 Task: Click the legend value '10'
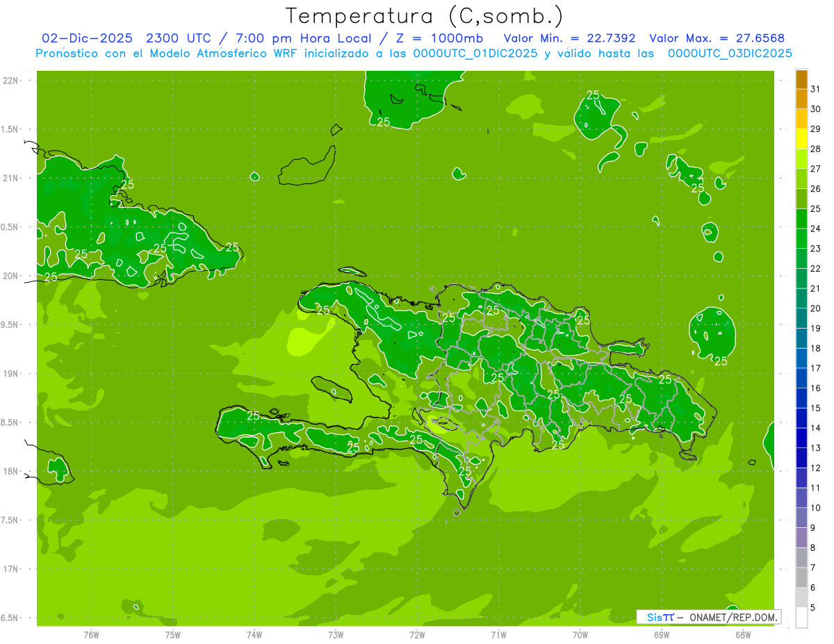(816, 508)
